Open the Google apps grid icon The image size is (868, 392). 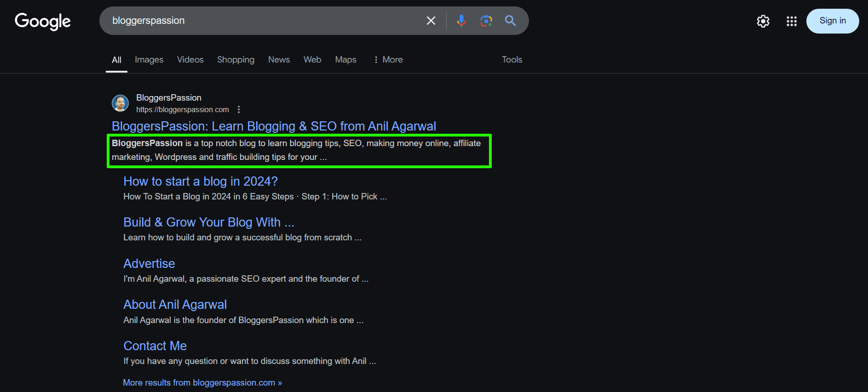point(792,21)
